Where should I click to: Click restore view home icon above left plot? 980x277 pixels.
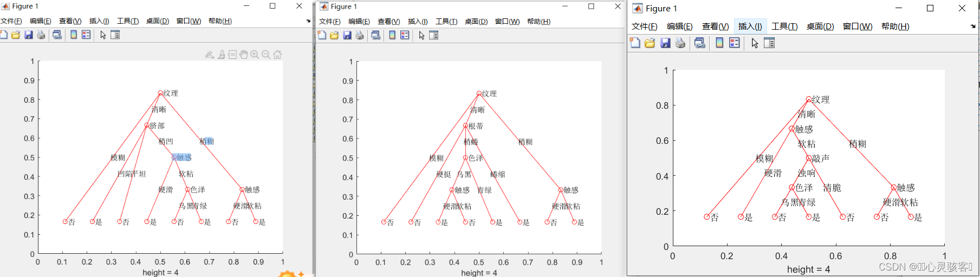[x=277, y=55]
